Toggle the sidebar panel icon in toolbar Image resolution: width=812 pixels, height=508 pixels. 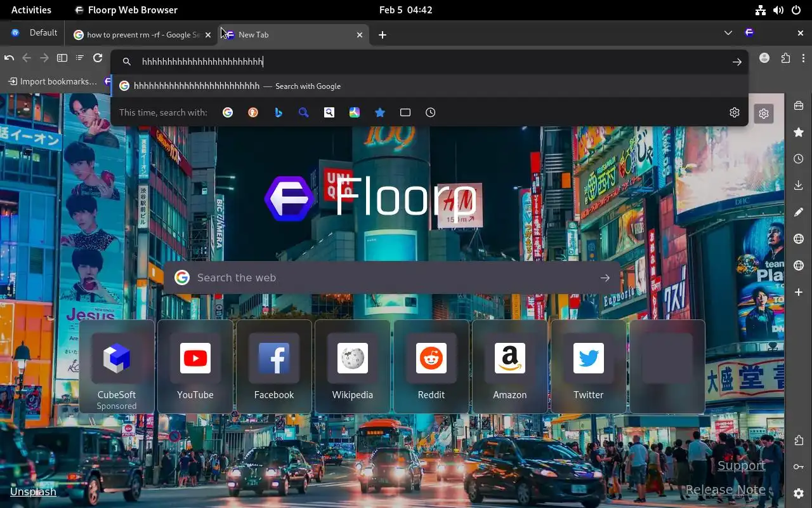pos(62,58)
